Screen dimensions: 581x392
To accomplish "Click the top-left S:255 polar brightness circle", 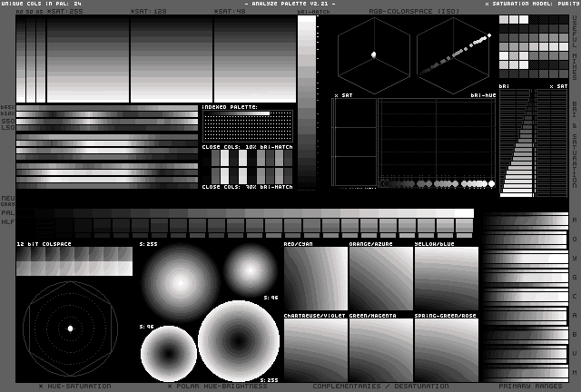I will 179,281.
